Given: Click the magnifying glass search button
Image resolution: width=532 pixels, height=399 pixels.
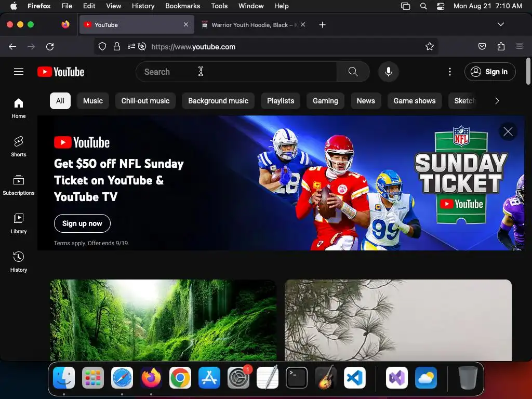Looking at the screenshot, I should [353, 72].
